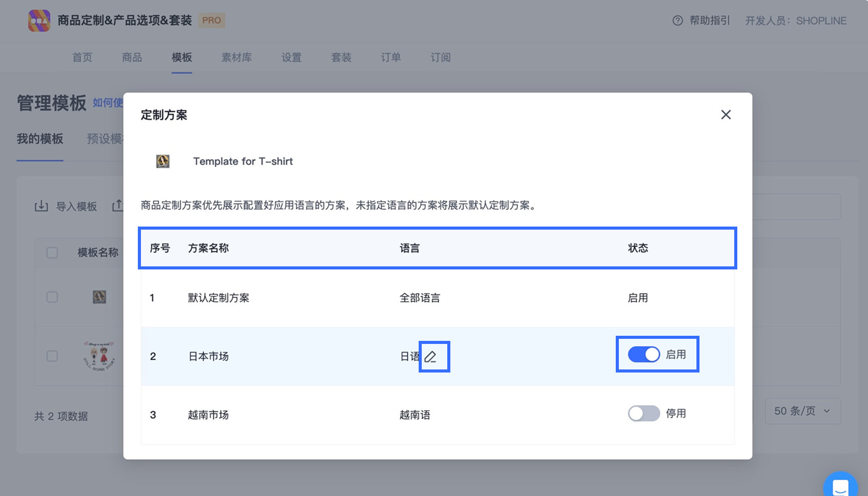Switch to the 素材库 tab

(236, 58)
